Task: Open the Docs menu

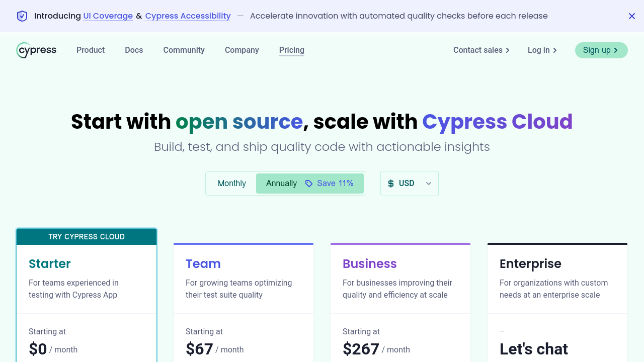Action: [x=134, y=50]
